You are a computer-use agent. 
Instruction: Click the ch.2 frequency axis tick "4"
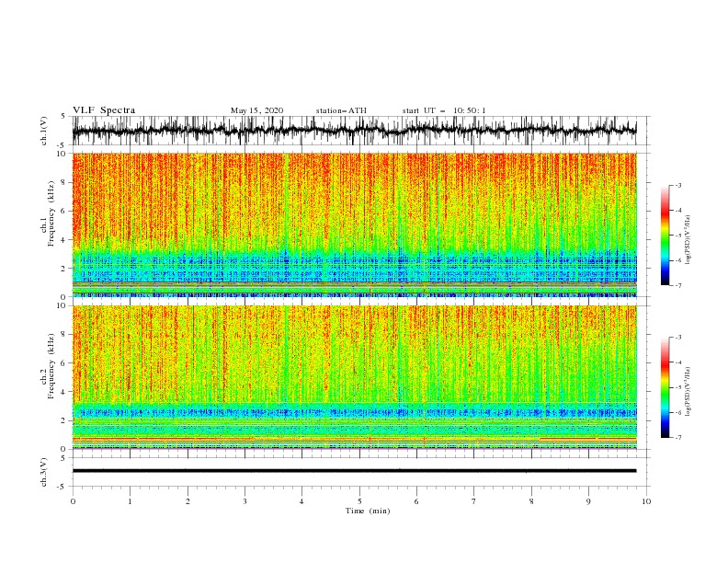pos(63,392)
